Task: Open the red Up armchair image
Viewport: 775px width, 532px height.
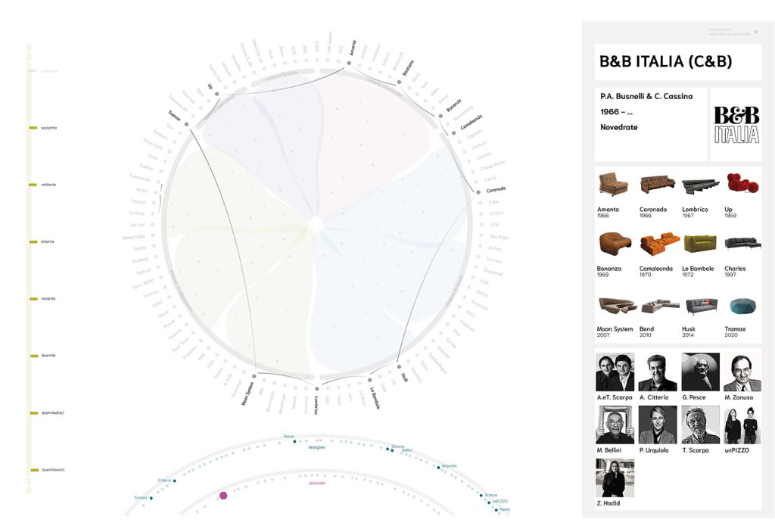Action: coord(743,185)
